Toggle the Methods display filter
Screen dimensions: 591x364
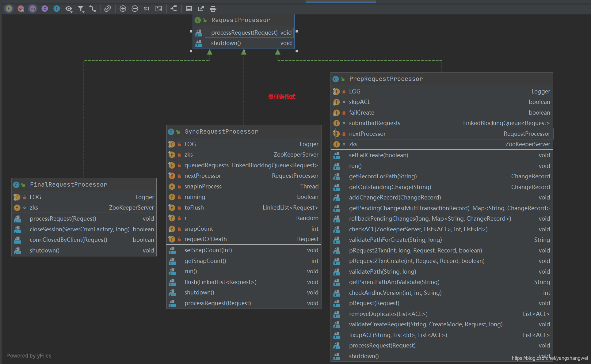pyautogui.click(x=33, y=9)
